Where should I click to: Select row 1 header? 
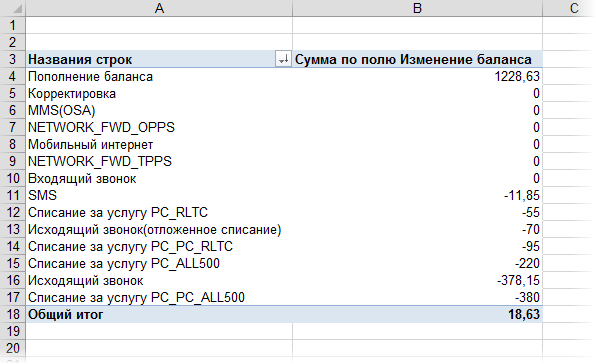pos(13,25)
